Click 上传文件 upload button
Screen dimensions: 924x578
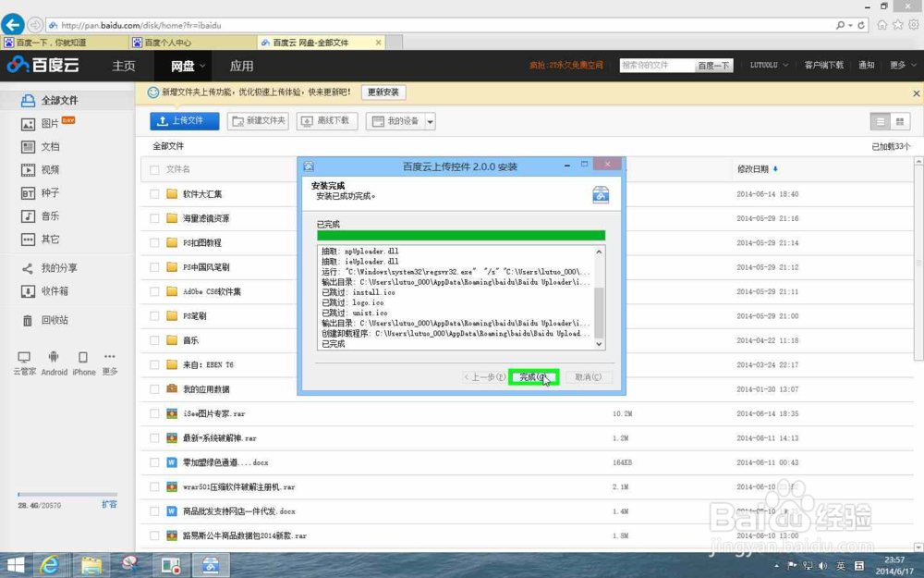(185, 121)
